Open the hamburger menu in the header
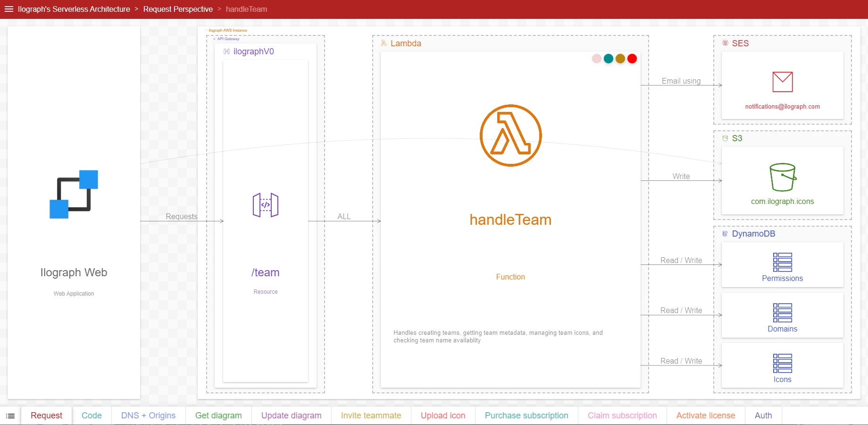868x425 pixels. [9, 9]
